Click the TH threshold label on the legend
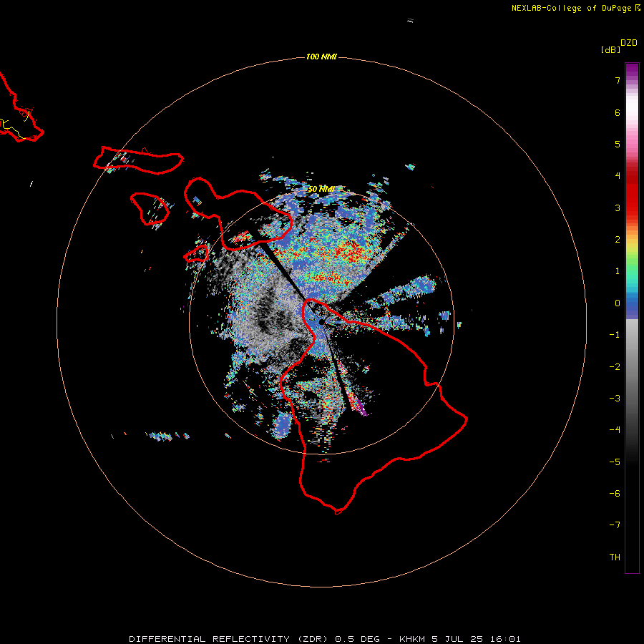Screen dimensions: 644x644 coord(615,557)
